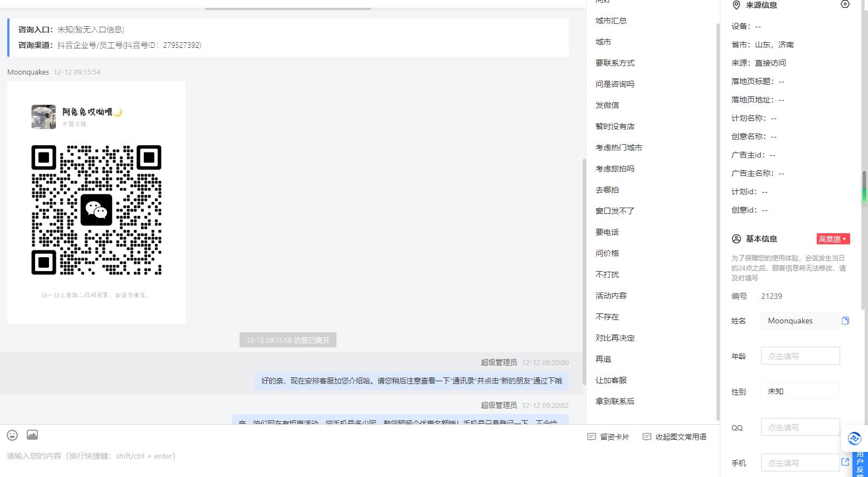This screenshot has width=868, height=477.
Task: Click the QQ input field
Action: pyautogui.click(x=800, y=427)
